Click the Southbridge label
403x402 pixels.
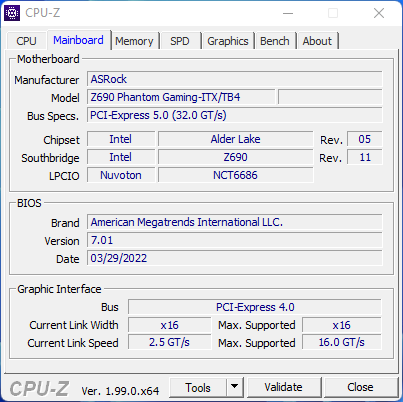[x=50, y=158]
